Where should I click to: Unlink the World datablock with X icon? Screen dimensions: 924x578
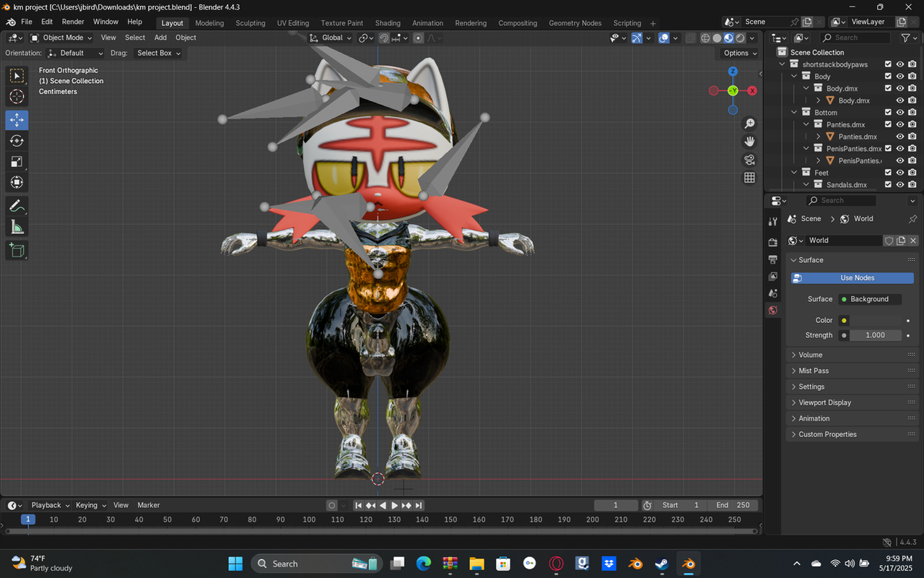pos(913,241)
